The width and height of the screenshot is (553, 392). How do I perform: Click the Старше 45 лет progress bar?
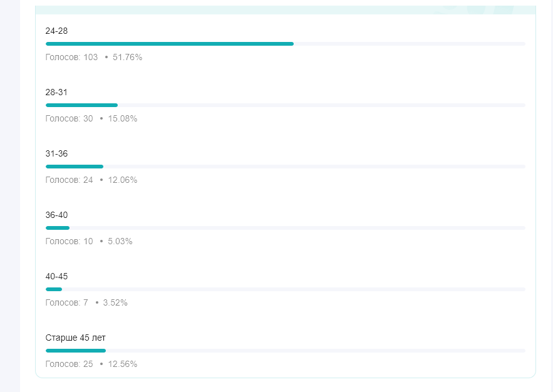pos(286,351)
